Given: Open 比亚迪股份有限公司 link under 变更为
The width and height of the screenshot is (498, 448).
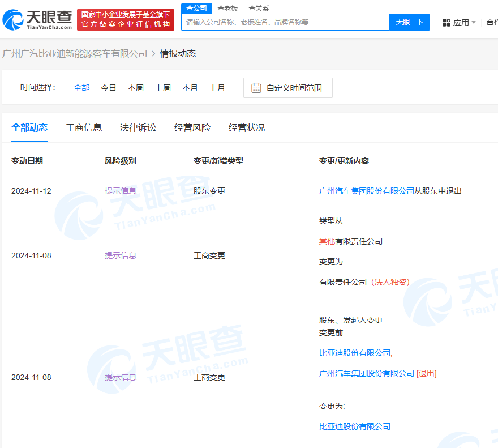Looking at the screenshot, I should (355, 426).
